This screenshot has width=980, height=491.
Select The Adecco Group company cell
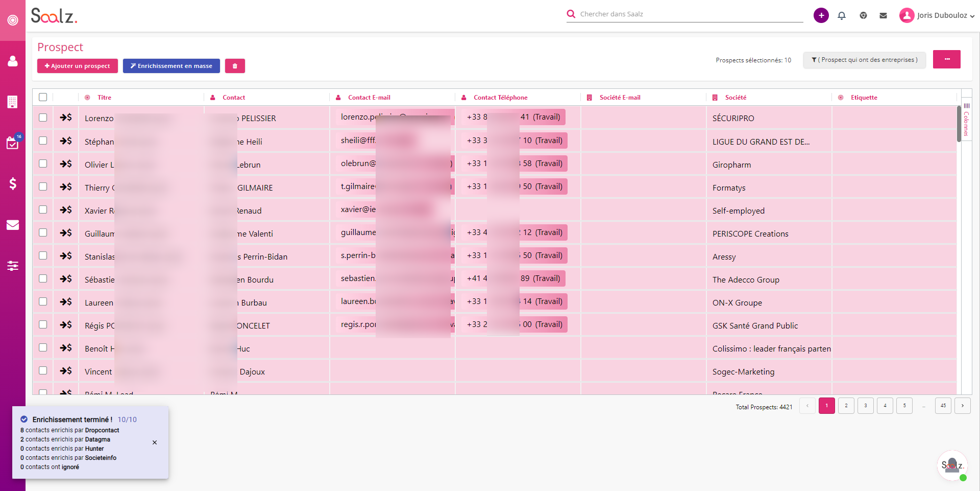point(769,279)
